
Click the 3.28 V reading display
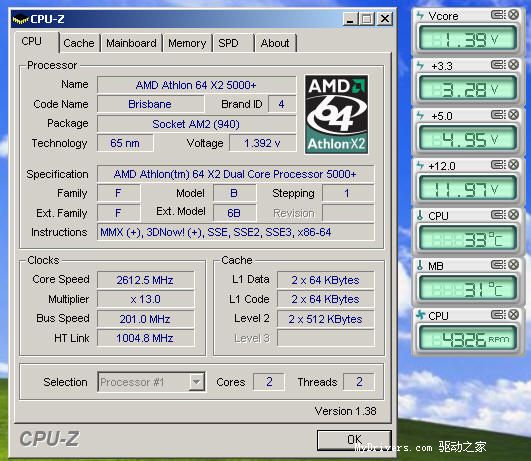467,89
